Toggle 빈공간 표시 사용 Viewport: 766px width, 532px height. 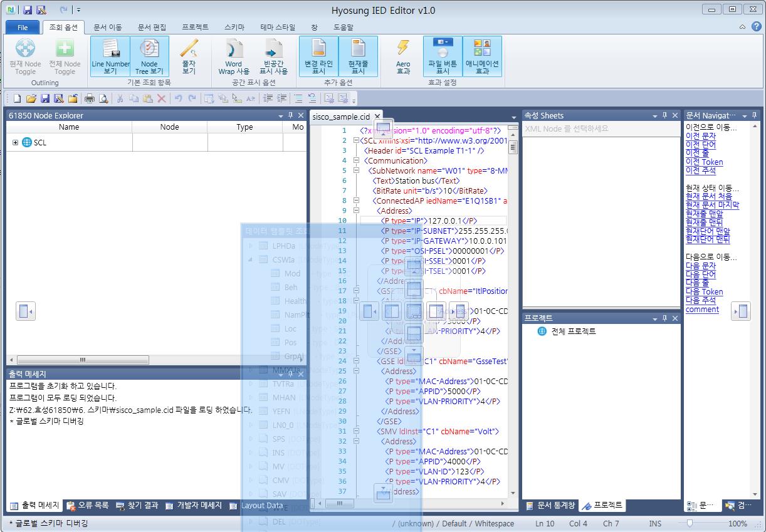pos(273,56)
